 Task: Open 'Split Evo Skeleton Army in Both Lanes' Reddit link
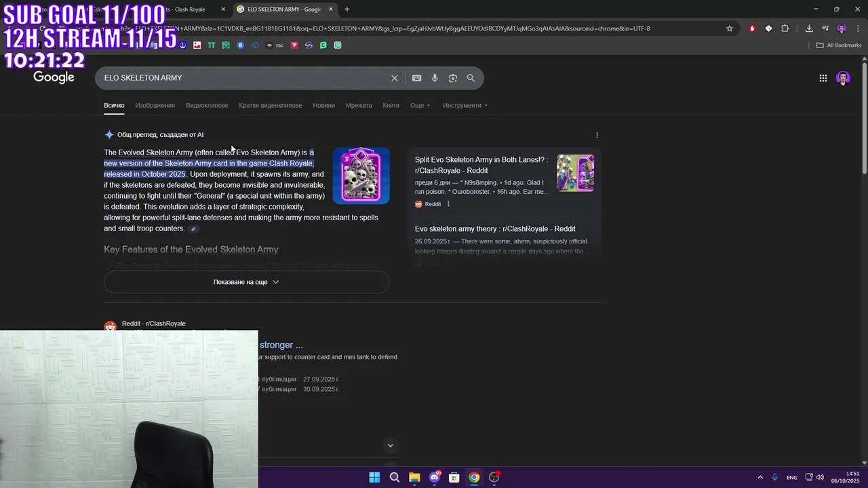(x=481, y=165)
